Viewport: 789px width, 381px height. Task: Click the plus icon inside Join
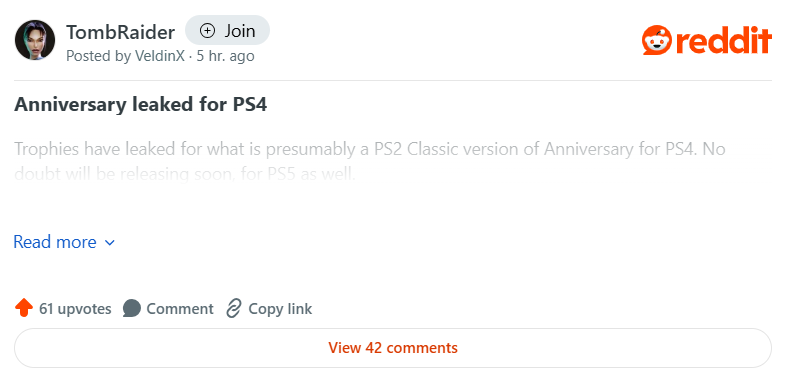pos(207,31)
